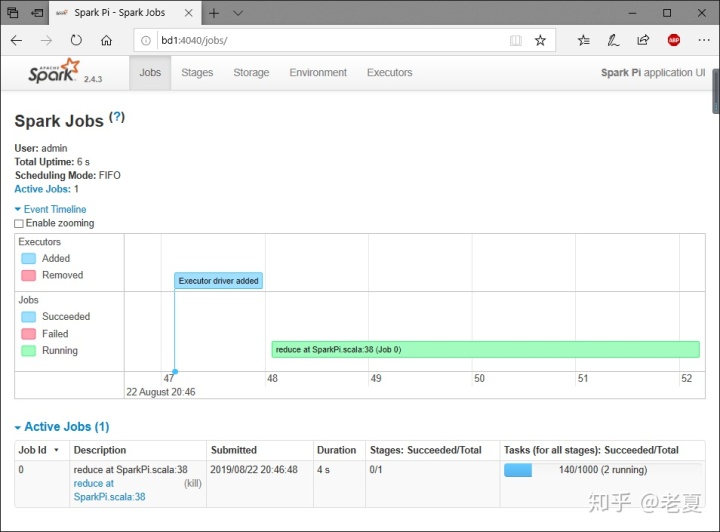Open the ABP adblock extension icon

(x=674, y=40)
